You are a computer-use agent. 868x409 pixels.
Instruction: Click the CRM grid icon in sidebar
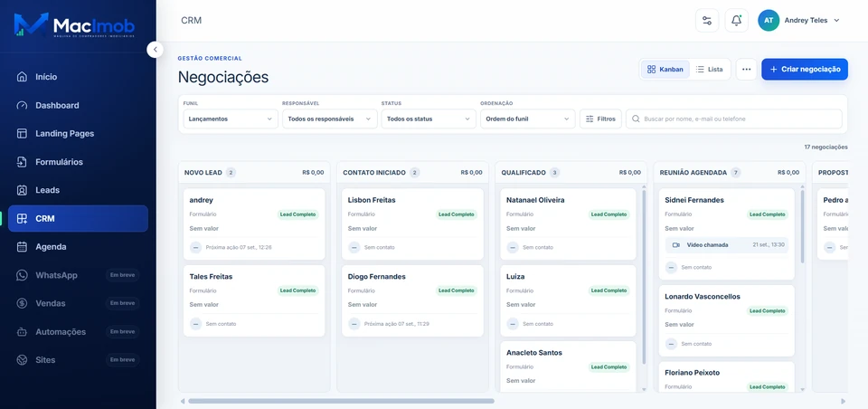[22, 218]
